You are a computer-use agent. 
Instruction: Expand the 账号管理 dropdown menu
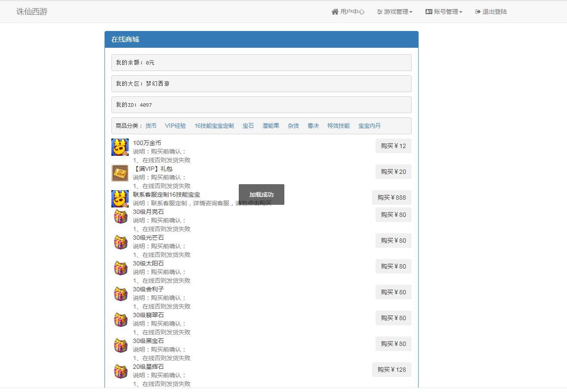(x=444, y=12)
